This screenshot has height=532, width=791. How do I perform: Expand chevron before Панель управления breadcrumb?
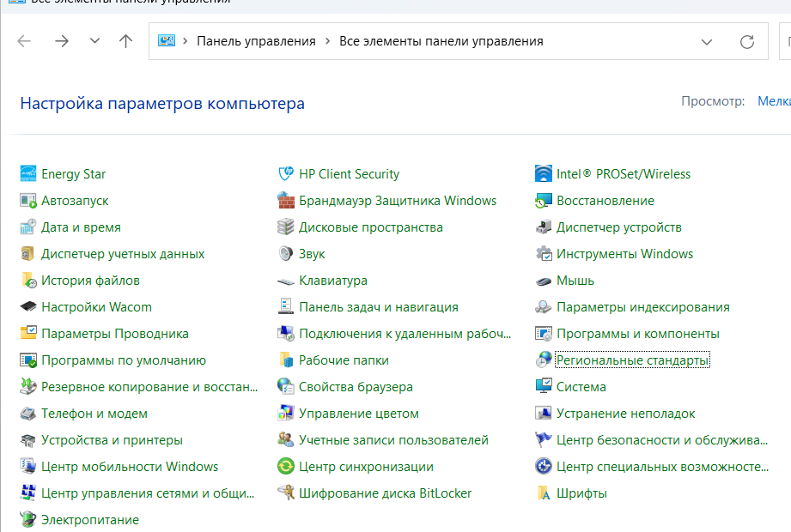point(186,41)
